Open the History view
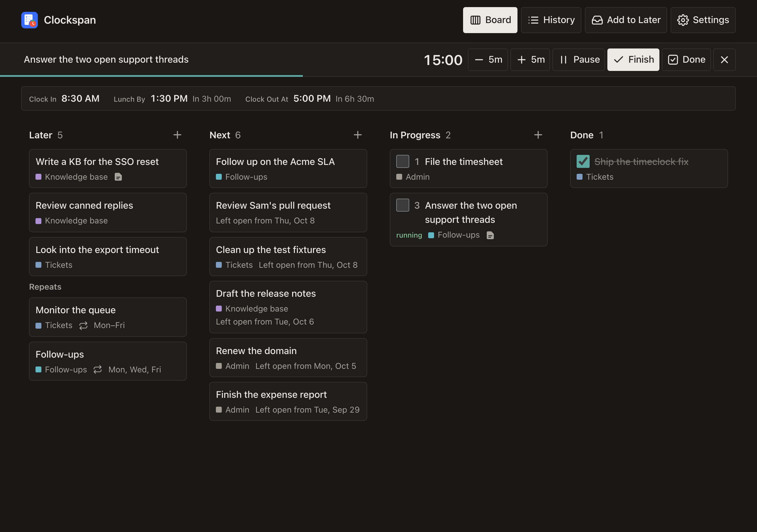This screenshot has width=757, height=532. tap(551, 20)
